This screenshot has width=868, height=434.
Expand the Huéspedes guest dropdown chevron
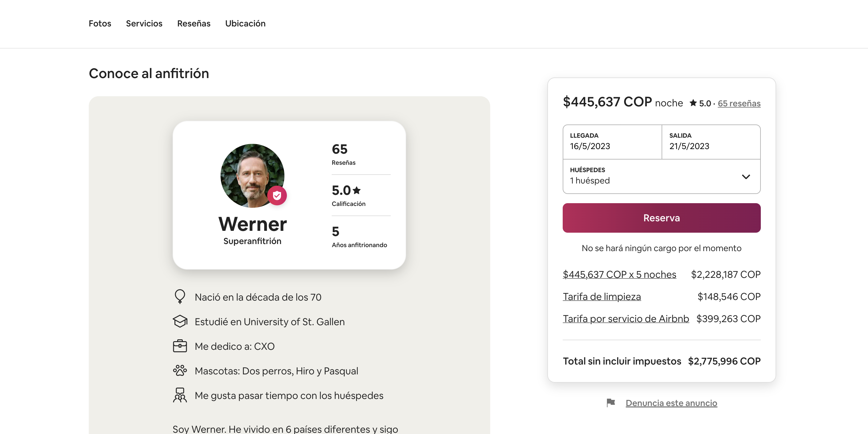[x=746, y=177]
